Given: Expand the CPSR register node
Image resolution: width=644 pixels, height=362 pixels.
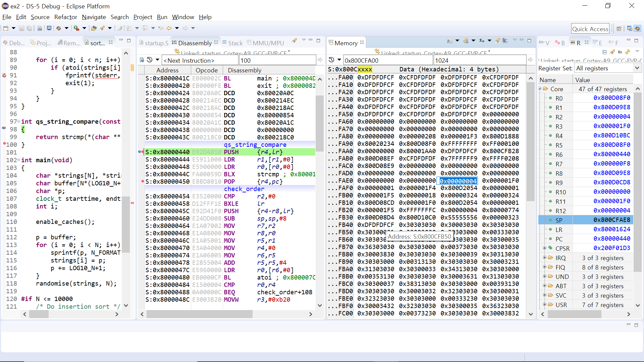Looking at the screenshot, I should coord(544,248).
